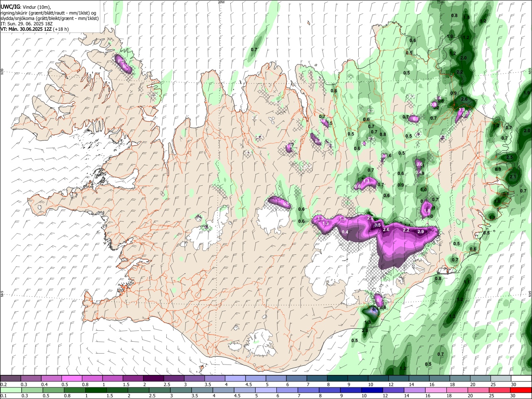Image resolution: width=532 pixels, height=399 pixels.
Task: Click the UWC/IG title in the header
Action: tap(10, 7)
